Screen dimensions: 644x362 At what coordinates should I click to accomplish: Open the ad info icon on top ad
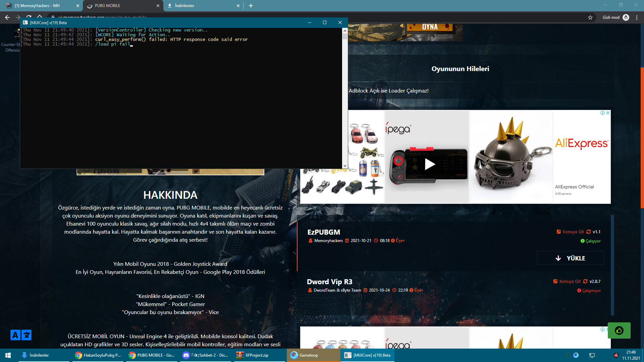click(602, 113)
